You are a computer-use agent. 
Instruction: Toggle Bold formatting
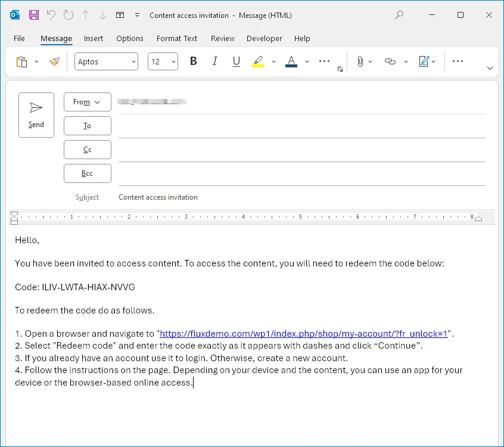[x=193, y=61]
